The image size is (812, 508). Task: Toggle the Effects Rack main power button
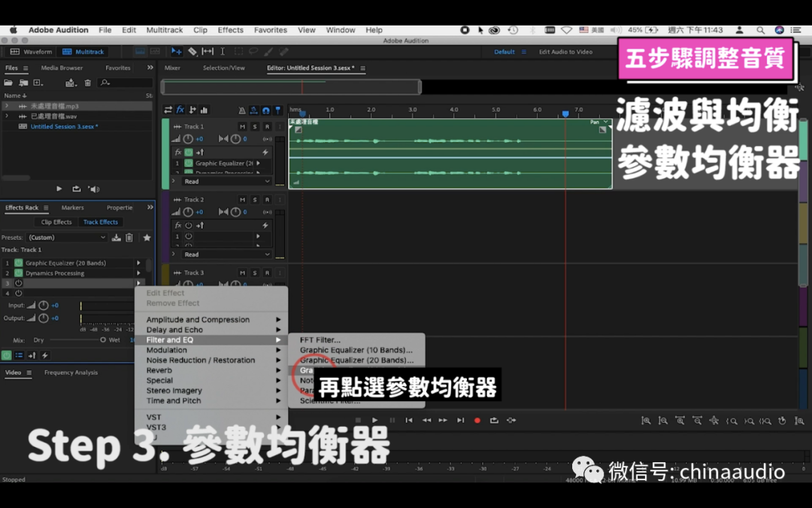pos(6,355)
